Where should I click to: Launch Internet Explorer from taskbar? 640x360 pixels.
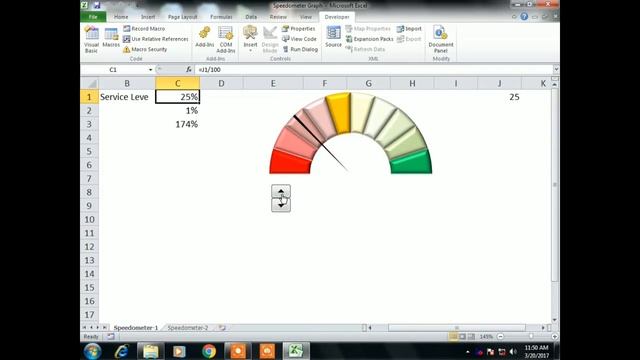click(x=122, y=351)
